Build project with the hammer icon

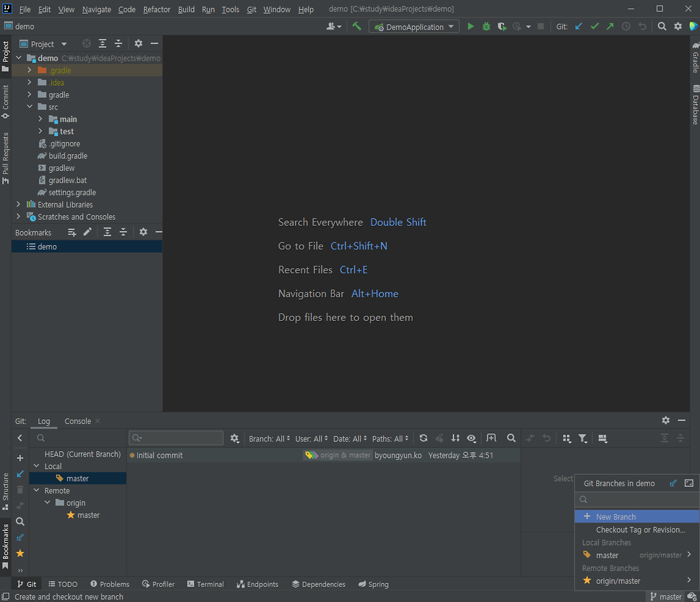[357, 26]
